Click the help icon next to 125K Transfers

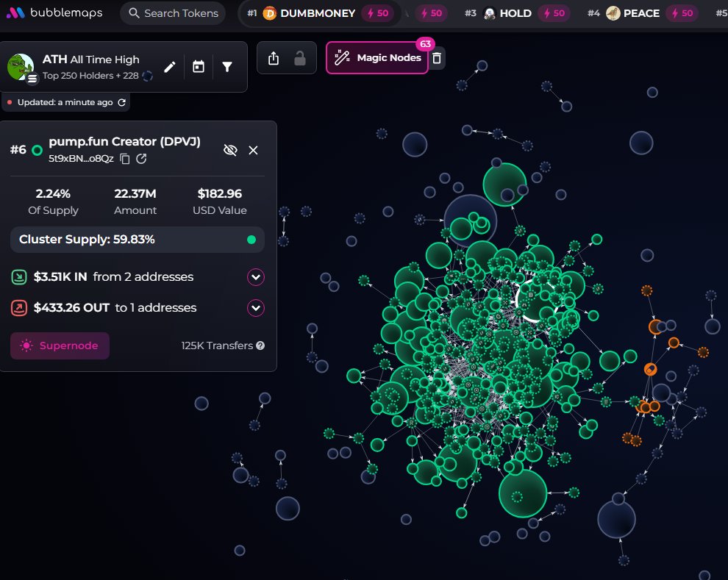260,346
